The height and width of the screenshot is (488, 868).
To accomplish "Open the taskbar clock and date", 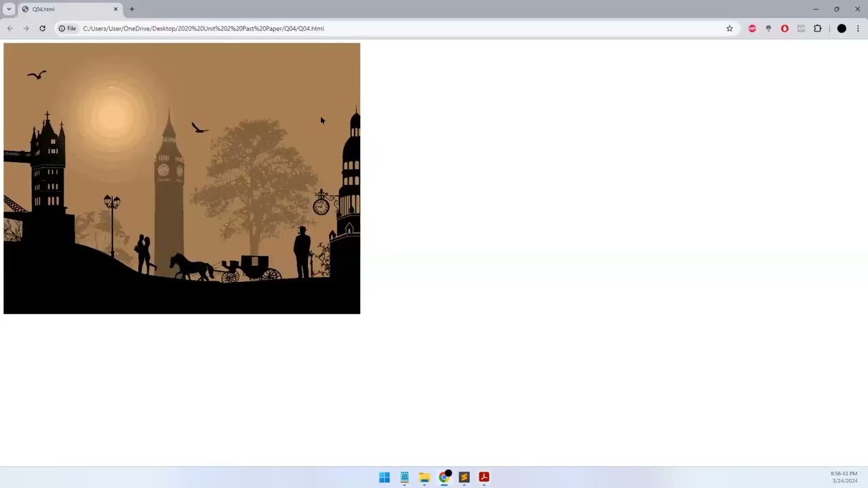I will 844,477.
